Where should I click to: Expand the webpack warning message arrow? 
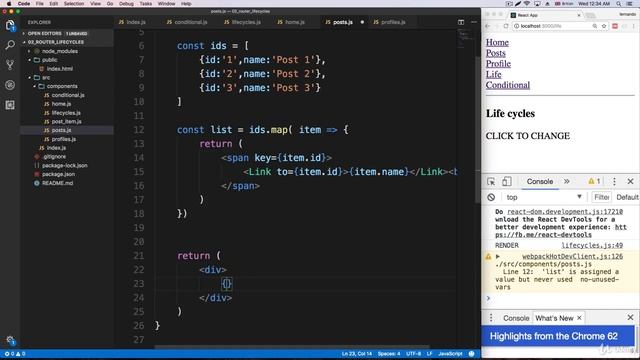(498, 256)
